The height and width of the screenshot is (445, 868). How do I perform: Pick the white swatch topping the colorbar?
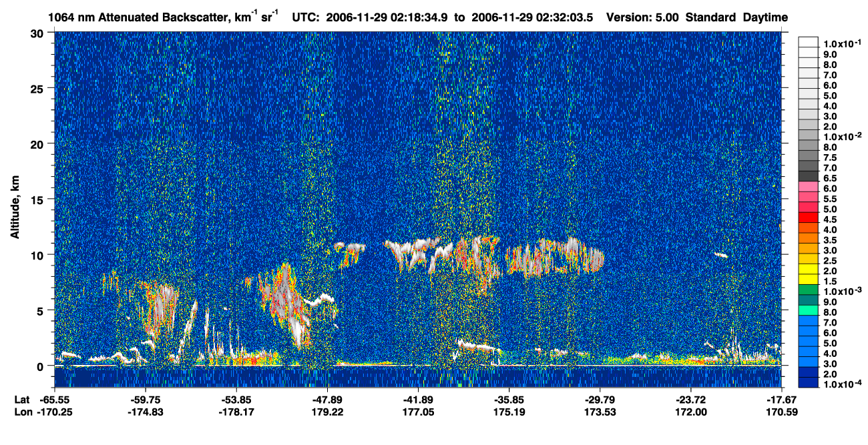(x=809, y=41)
